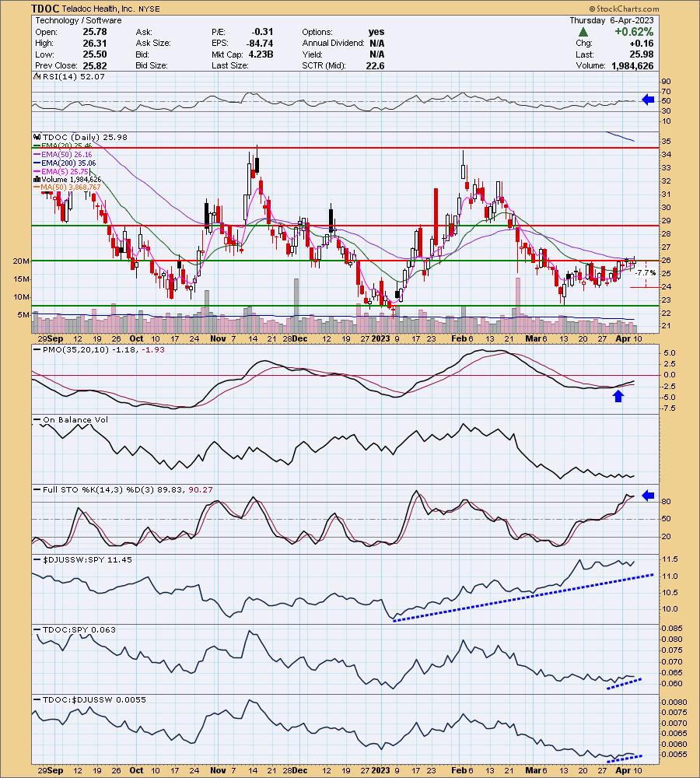Click the Mkt Cap value 4.23B
This screenshot has height=778, width=700.
[261, 54]
